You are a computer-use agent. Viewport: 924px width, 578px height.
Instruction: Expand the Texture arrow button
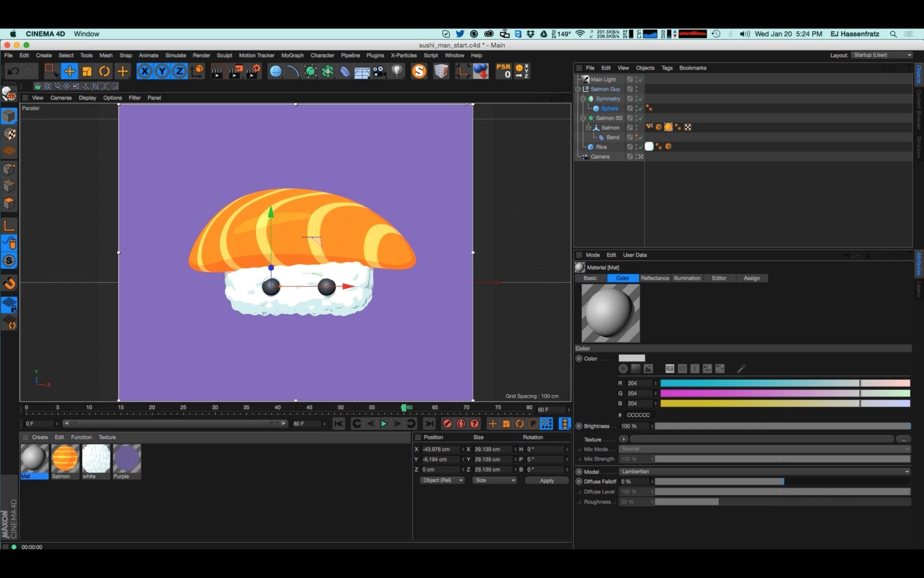[x=623, y=439]
